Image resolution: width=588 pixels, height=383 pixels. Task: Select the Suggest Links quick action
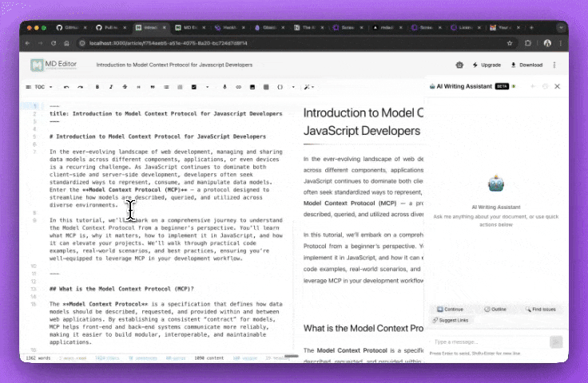pos(452,320)
